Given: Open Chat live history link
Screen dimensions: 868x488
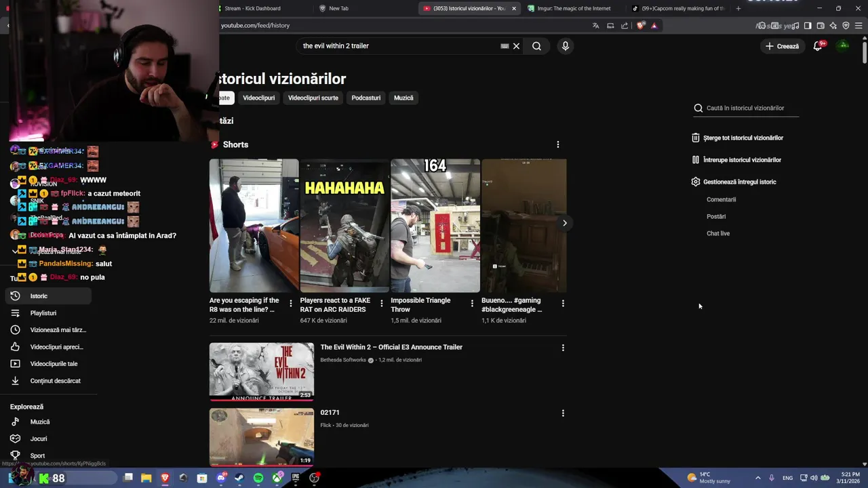Looking at the screenshot, I should coord(718,233).
